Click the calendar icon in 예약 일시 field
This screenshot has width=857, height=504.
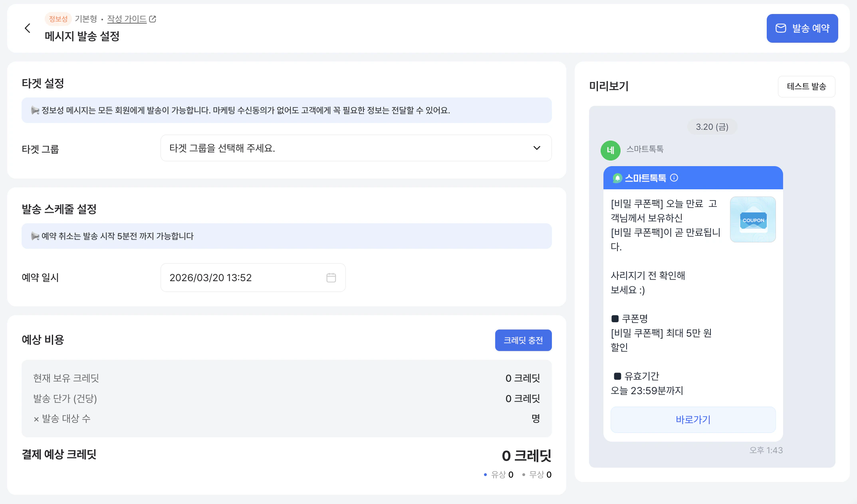pyautogui.click(x=331, y=278)
